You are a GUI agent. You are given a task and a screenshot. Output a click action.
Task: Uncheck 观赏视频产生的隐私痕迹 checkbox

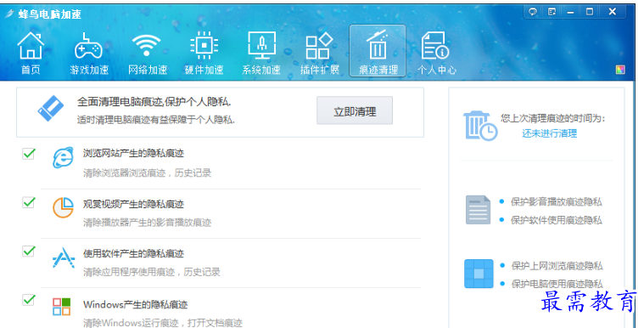click(28, 202)
